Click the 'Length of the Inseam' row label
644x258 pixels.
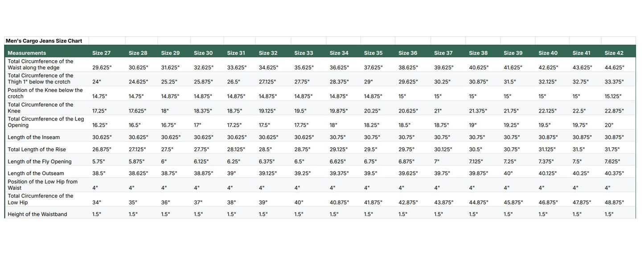point(33,137)
